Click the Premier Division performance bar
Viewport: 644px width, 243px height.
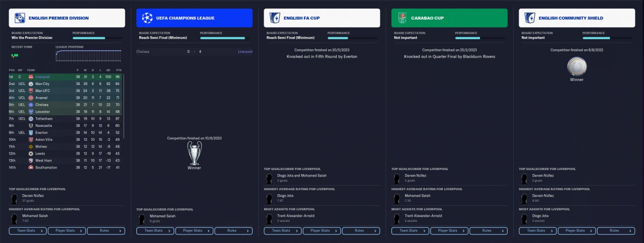pos(98,38)
